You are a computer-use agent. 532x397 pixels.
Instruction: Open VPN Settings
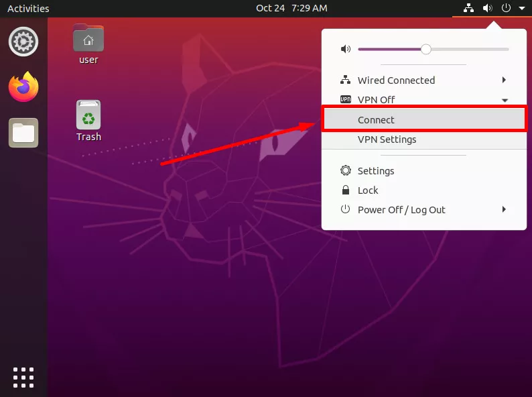[x=423, y=139]
